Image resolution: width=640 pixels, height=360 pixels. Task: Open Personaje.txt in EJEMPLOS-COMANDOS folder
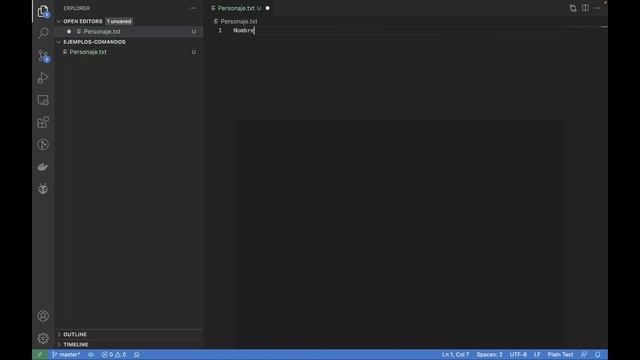tap(129, 52)
